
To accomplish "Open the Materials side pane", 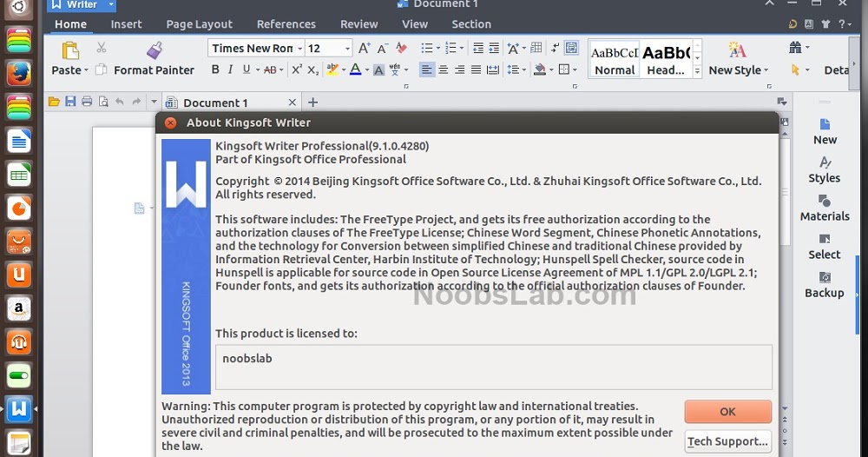I will pyautogui.click(x=825, y=208).
